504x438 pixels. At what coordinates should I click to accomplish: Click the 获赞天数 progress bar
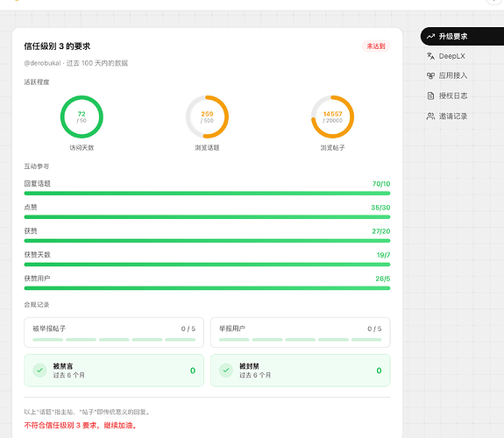click(x=207, y=265)
